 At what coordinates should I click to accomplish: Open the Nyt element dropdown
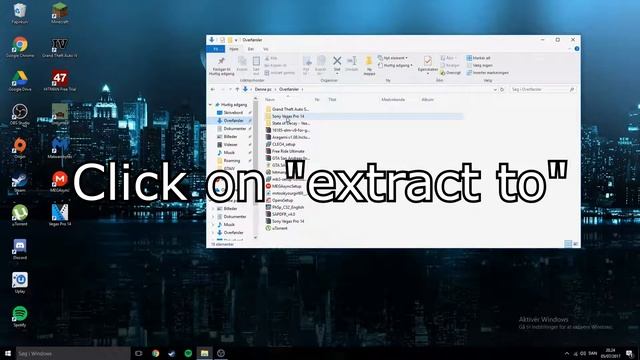click(x=393, y=58)
